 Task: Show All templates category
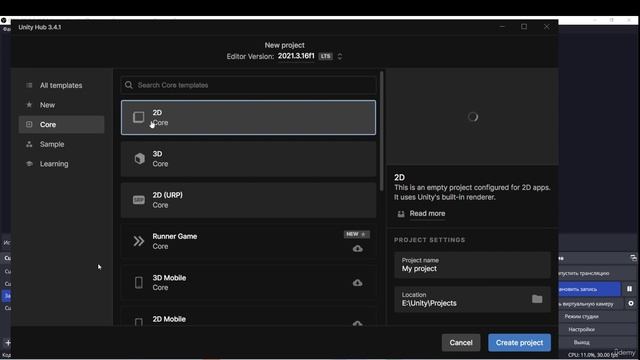point(61,85)
